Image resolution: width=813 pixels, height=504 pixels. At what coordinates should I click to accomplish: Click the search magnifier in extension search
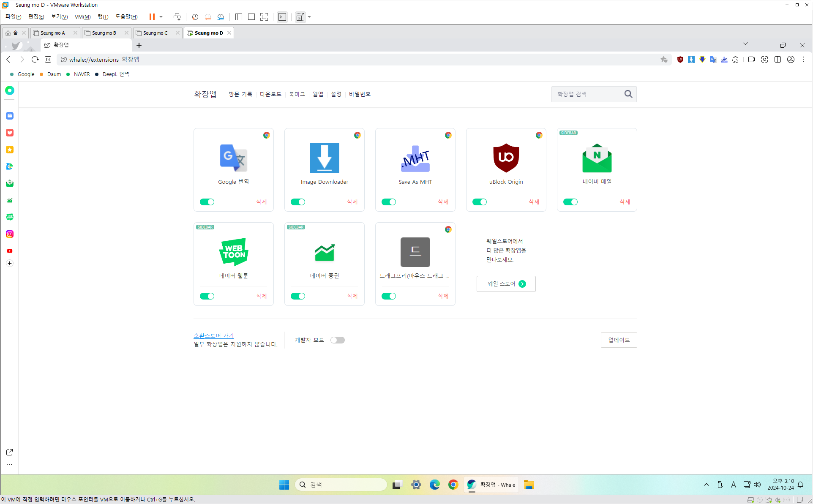point(628,94)
